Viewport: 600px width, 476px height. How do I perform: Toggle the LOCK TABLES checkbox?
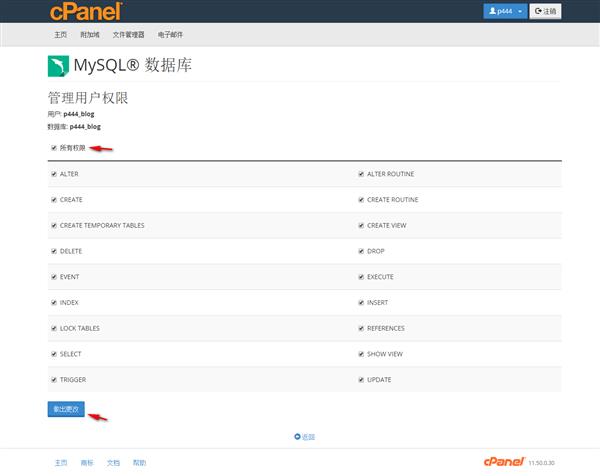(x=54, y=328)
